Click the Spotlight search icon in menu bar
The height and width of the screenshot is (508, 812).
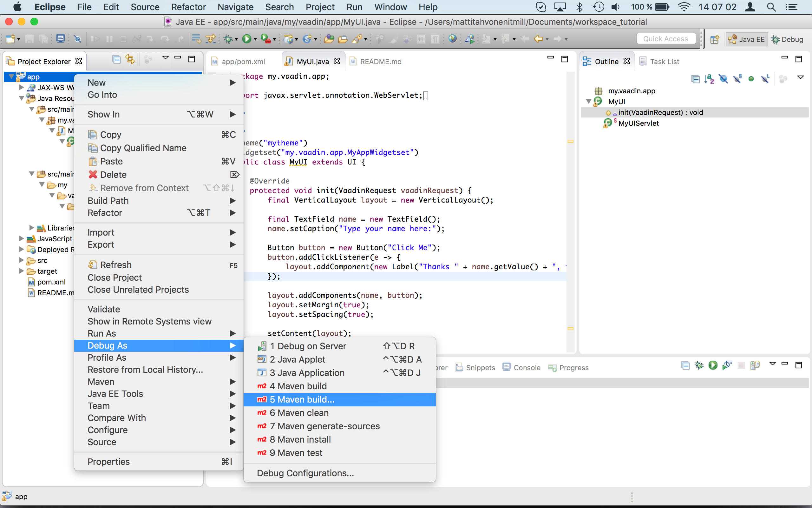click(771, 7)
